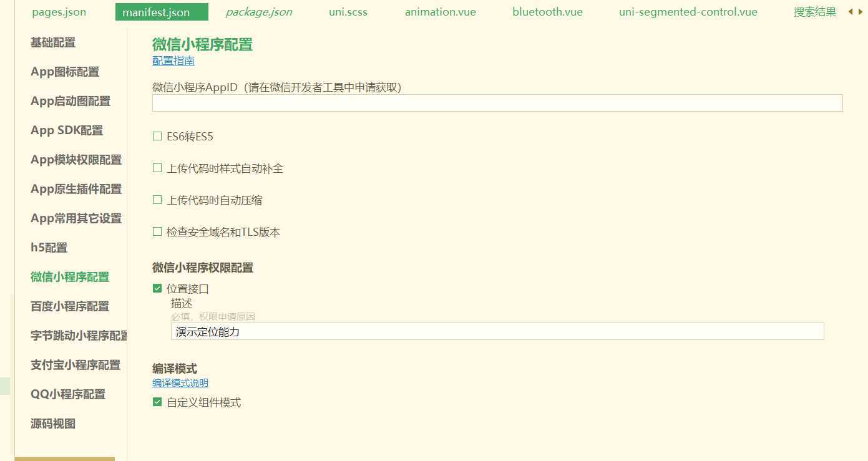The image size is (868, 461).
Task: Open the animation.vue tab
Action: (441, 12)
